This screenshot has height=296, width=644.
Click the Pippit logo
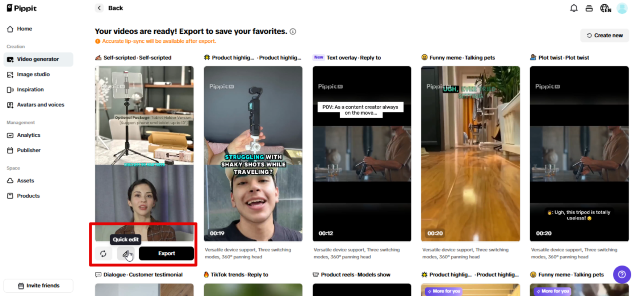[21, 8]
